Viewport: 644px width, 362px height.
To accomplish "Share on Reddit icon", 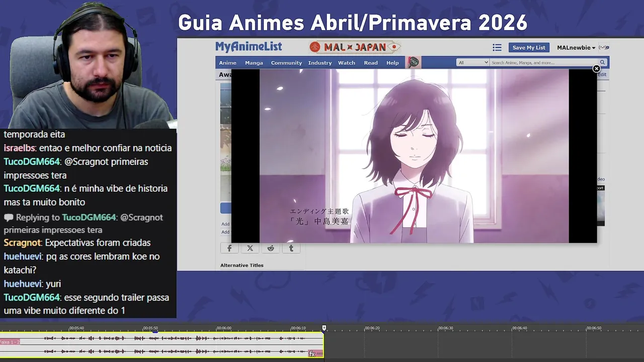I will pos(271,248).
